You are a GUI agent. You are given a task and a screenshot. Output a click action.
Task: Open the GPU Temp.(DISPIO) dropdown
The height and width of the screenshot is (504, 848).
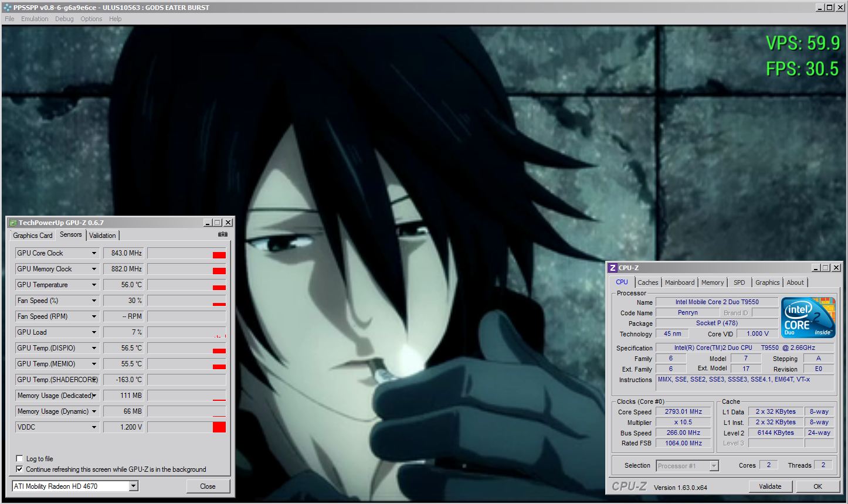pos(93,348)
